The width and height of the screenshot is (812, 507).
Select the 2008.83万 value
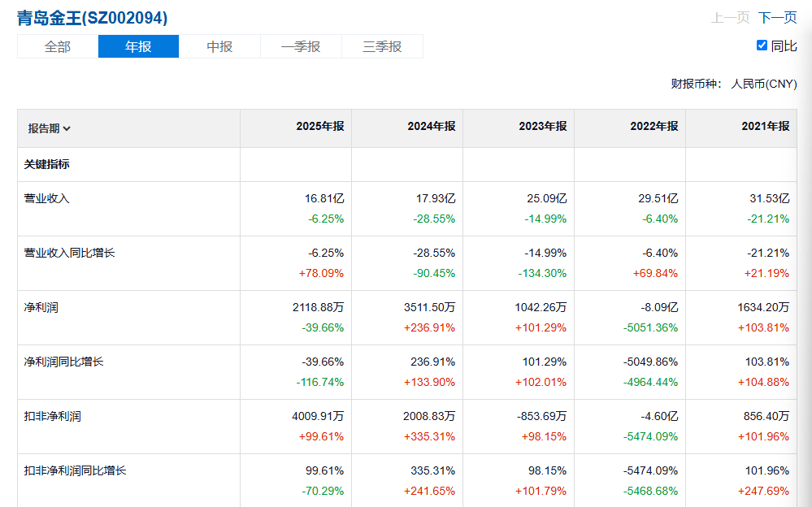tap(429, 416)
